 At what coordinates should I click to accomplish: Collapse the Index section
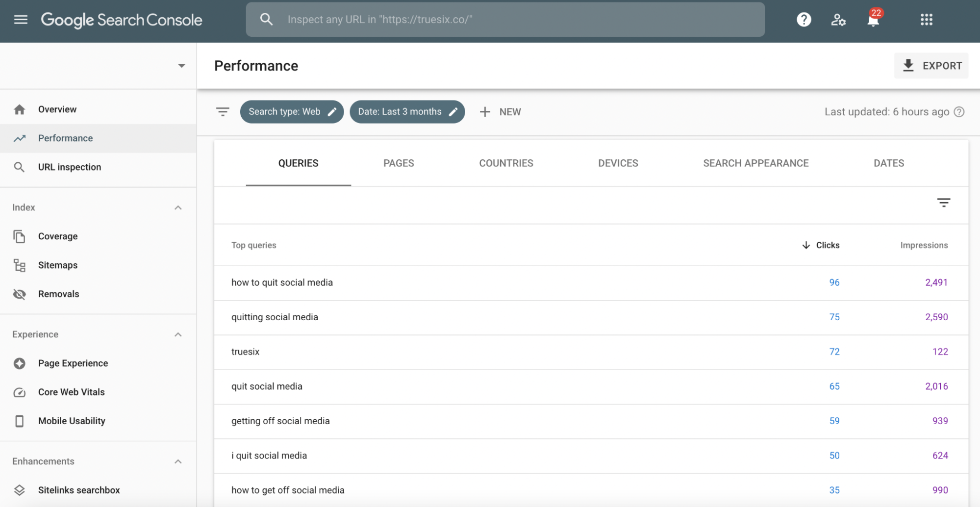178,207
